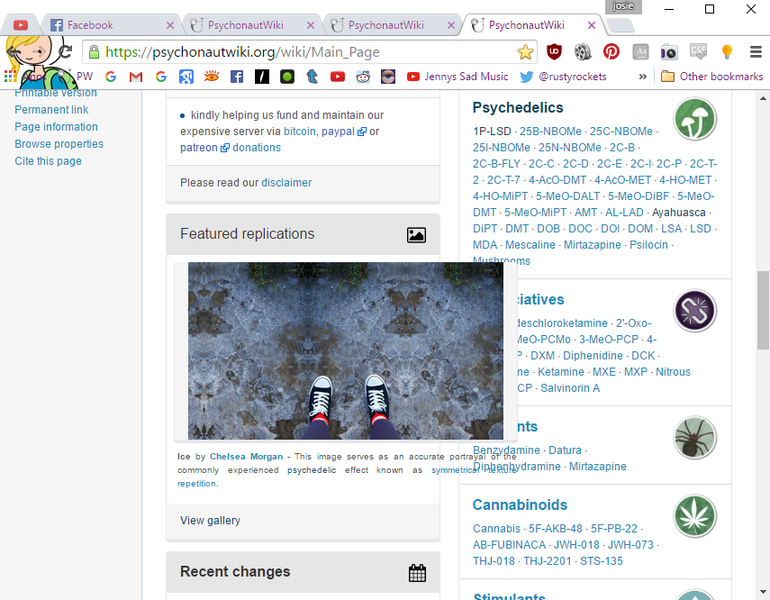
Task: Open the Salvinorin A link
Action: pos(570,388)
